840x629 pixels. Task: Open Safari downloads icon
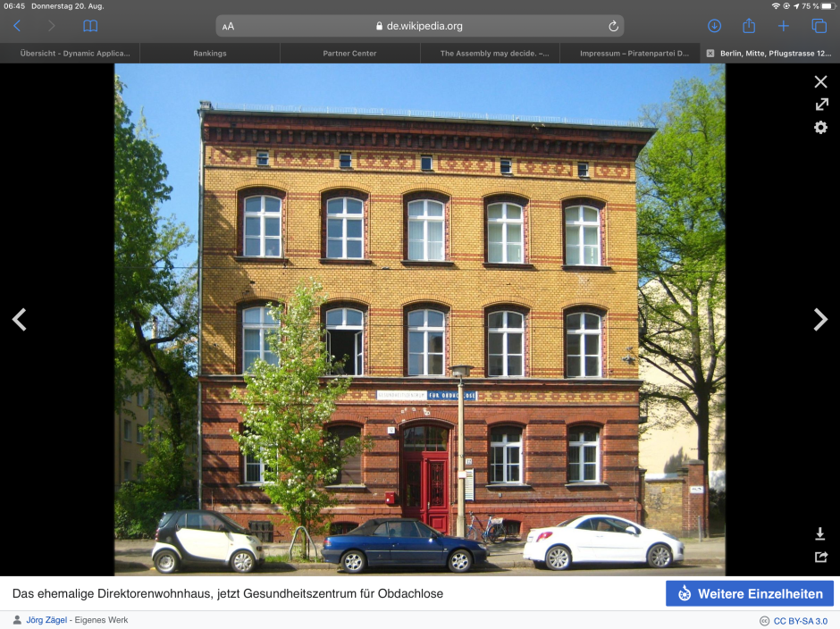tap(714, 26)
